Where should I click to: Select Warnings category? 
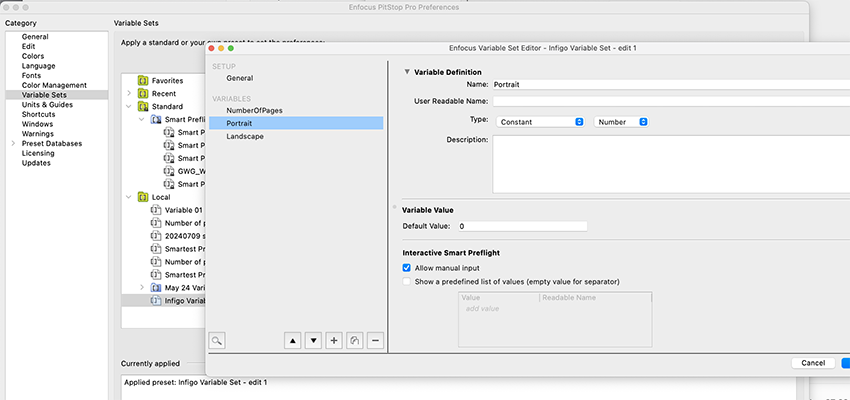[x=37, y=134]
